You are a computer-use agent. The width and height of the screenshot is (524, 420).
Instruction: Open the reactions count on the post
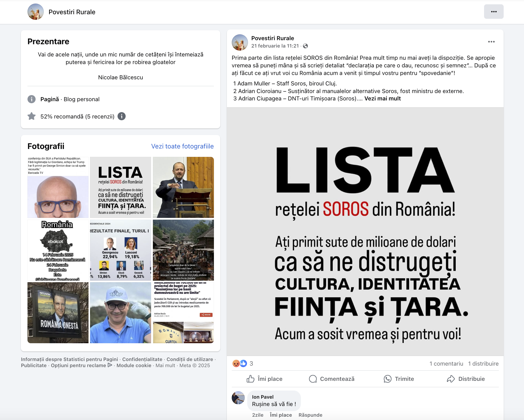pyautogui.click(x=243, y=364)
